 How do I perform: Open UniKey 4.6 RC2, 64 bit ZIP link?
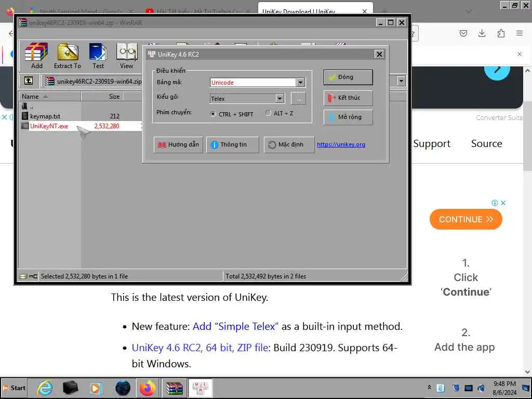pyautogui.click(x=200, y=348)
